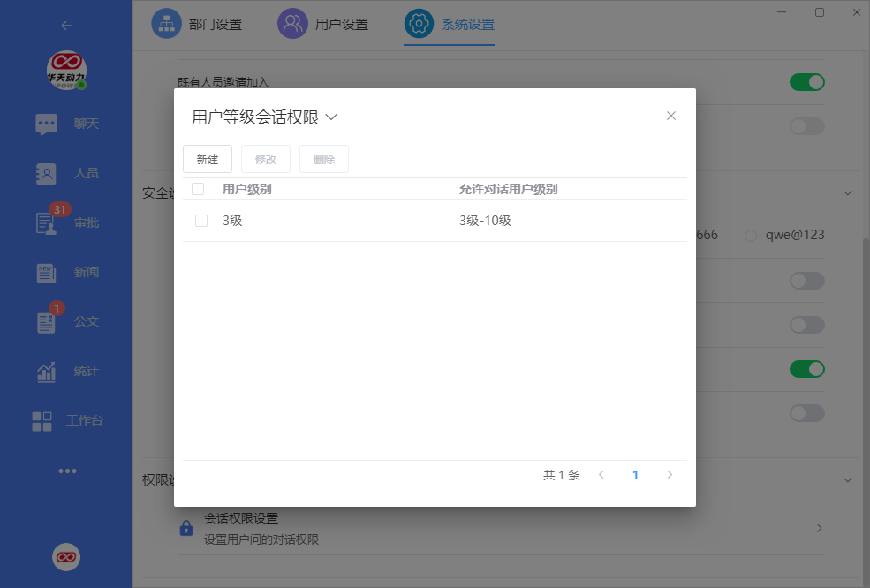Select the qwe@123 radio option

pyautogui.click(x=750, y=235)
